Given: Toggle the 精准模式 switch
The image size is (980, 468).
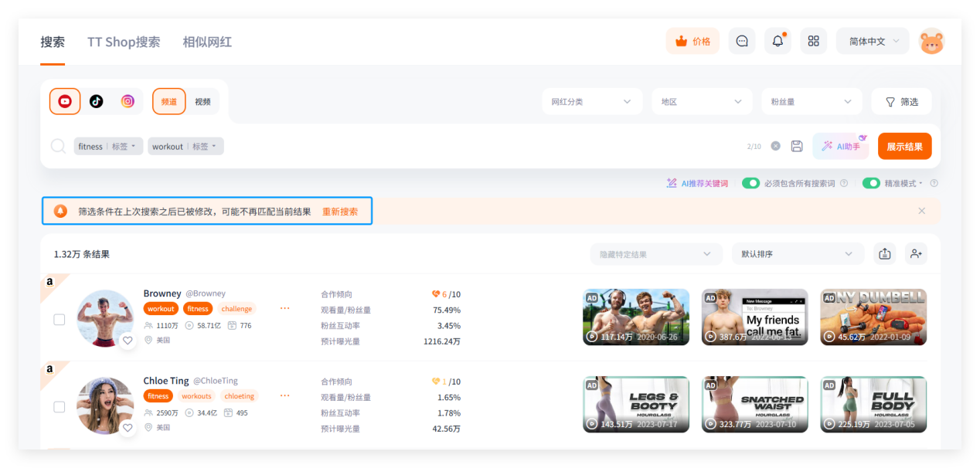Looking at the screenshot, I should [871, 183].
